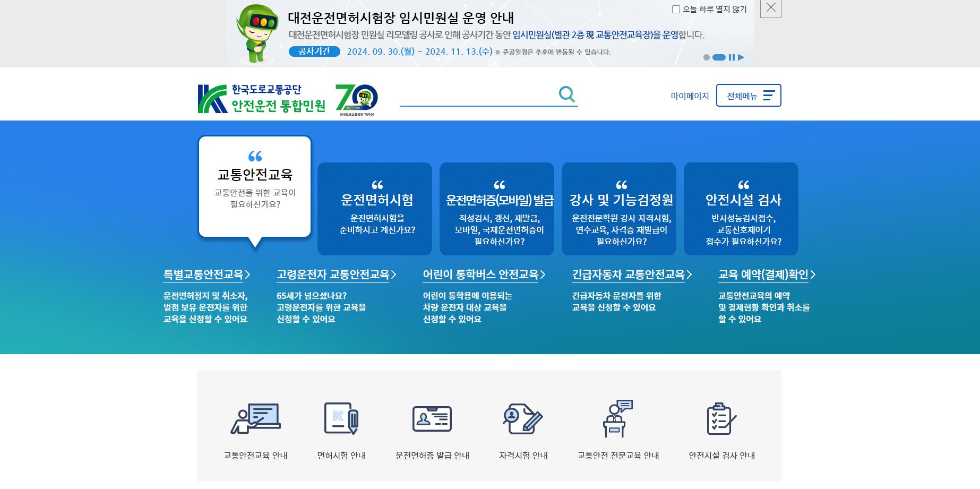Select second banner slide indicator

pyautogui.click(x=719, y=57)
